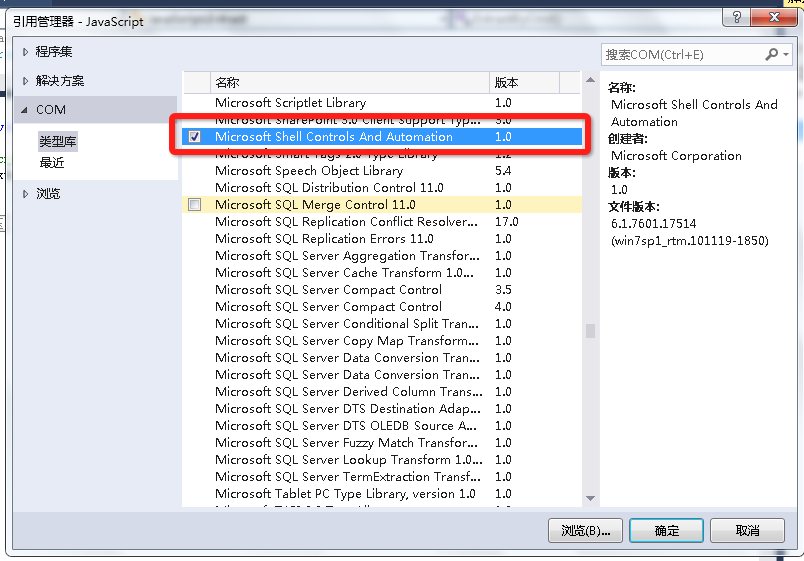Open the search options dropdown arrow

point(786,54)
